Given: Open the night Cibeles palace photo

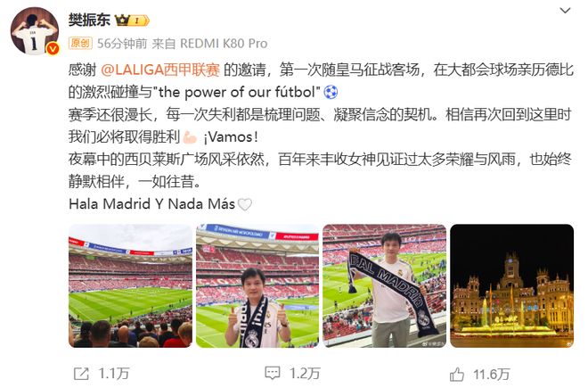Looking at the screenshot, I should pos(512,285).
